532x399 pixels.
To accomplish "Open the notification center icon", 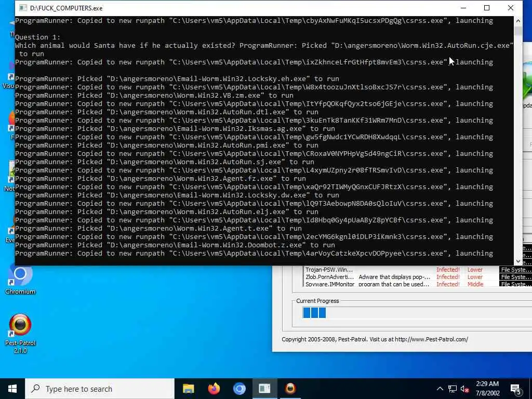I will pyautogui.click(x=516, y=389).
